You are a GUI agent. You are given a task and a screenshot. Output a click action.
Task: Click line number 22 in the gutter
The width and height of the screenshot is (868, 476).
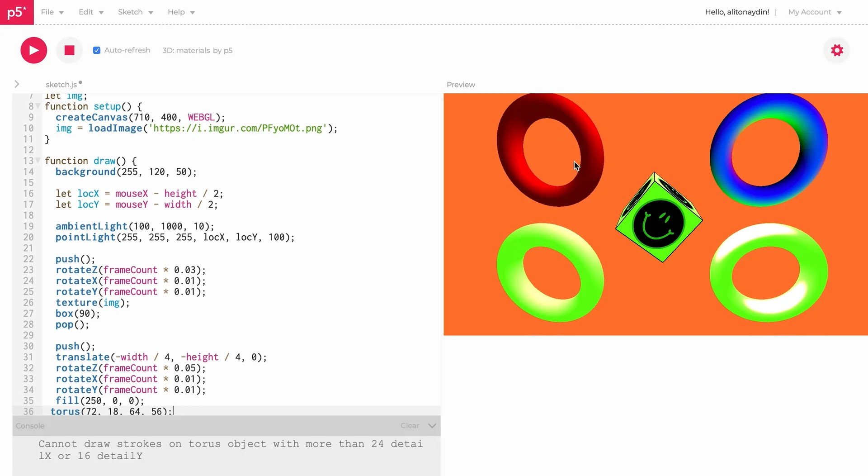pyautogui.click(x=28, y=259)
